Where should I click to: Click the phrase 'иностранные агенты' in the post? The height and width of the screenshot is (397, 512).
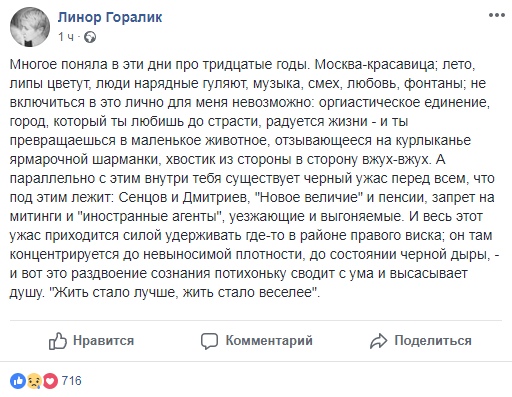(x=149, y=216)
